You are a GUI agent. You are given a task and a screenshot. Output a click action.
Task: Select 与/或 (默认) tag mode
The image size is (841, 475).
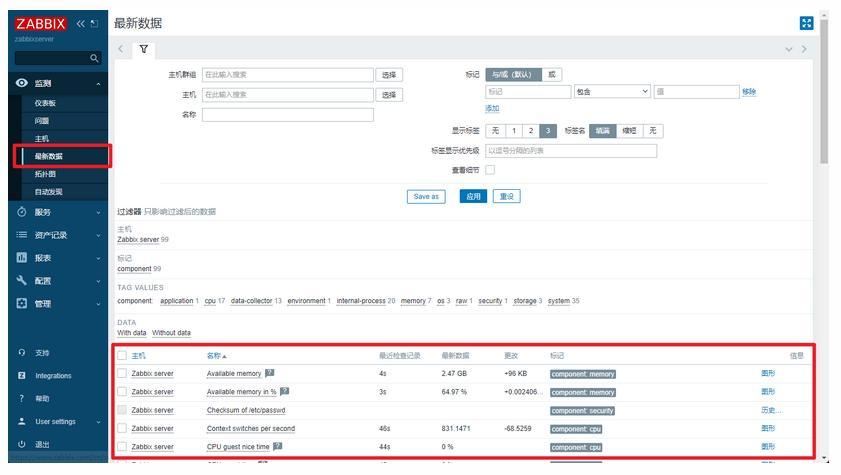pyautogui.click(x=513, y=75)
